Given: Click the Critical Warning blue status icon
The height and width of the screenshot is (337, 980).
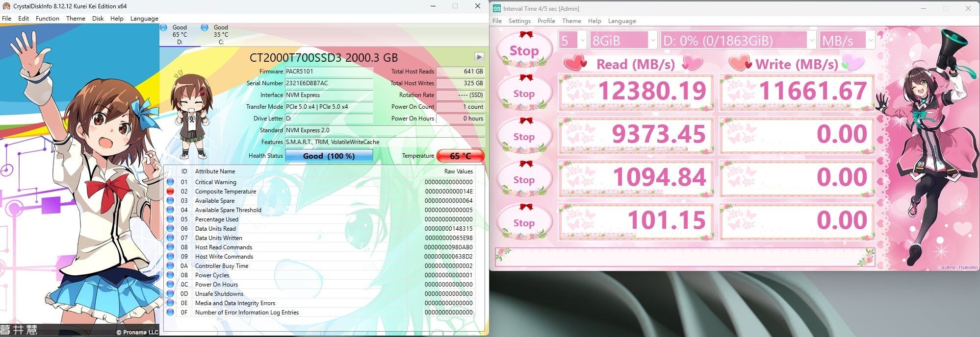Looking at the screenshot, I should click(170, 182).
